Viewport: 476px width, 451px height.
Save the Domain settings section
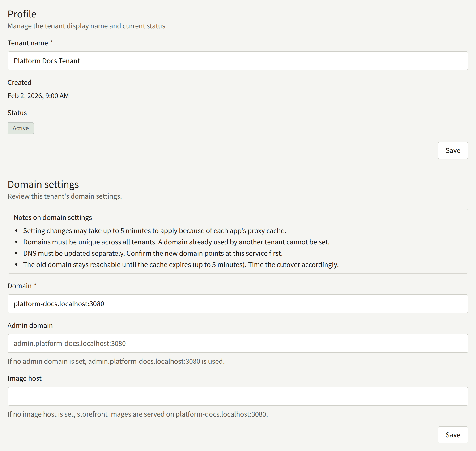coord(453,435)
